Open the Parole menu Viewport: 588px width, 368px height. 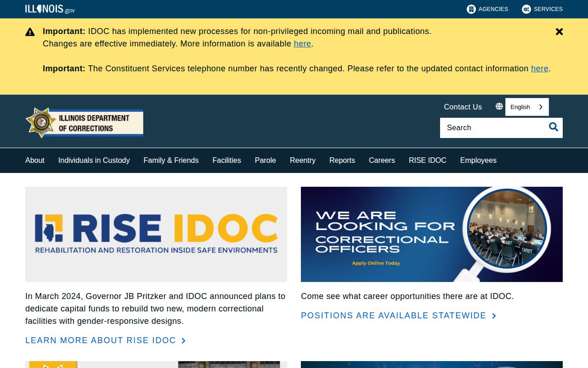(x=266, y=160)
